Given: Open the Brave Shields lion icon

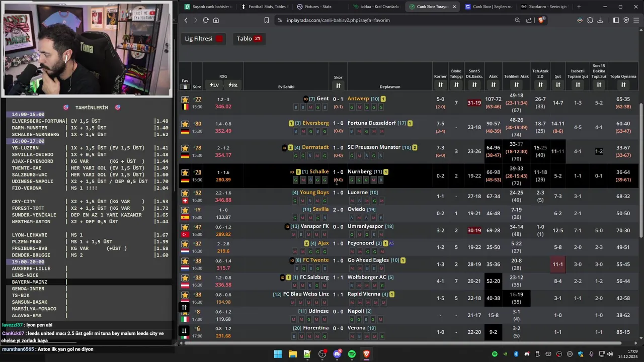Looking at the screenshot, I should pyautogui.click(x=541, y=20).
